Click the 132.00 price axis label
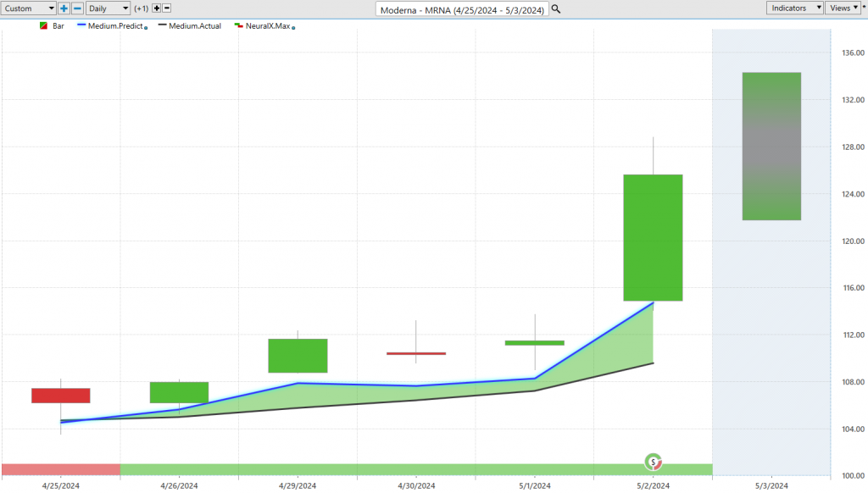 click(853, 100)
